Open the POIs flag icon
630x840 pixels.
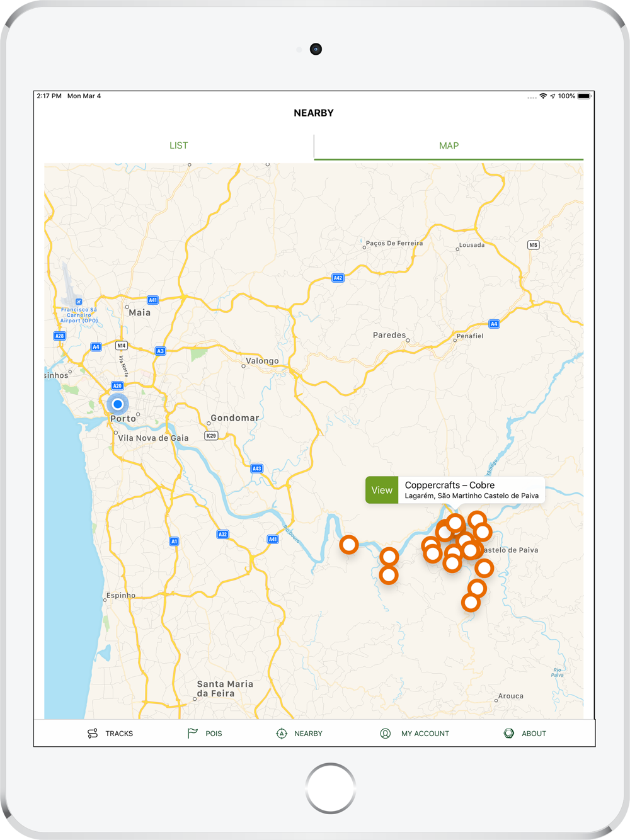[x=192, y=734]
